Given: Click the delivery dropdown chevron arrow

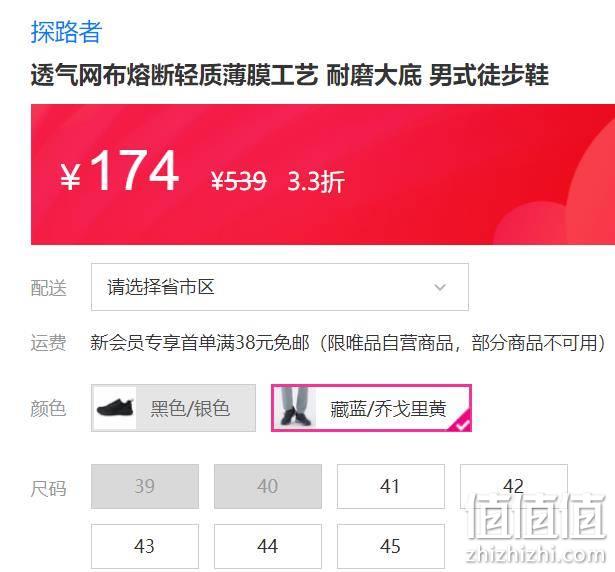Looking at the screenshot, I should pyautogui.click(x=440, y=287).
